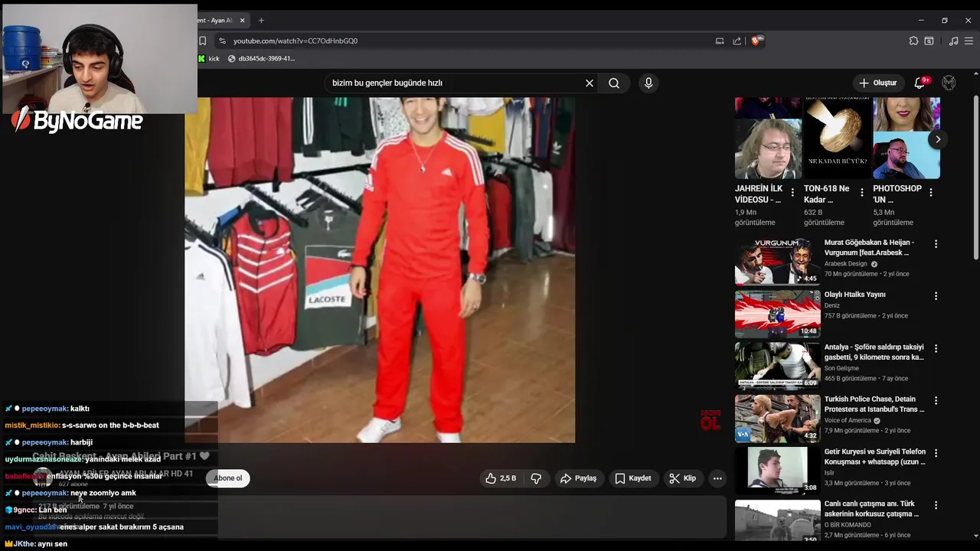Screen dimensions: 980x551
Task: Open Turkish Police Chase video title
Action: tap(874, 404)
